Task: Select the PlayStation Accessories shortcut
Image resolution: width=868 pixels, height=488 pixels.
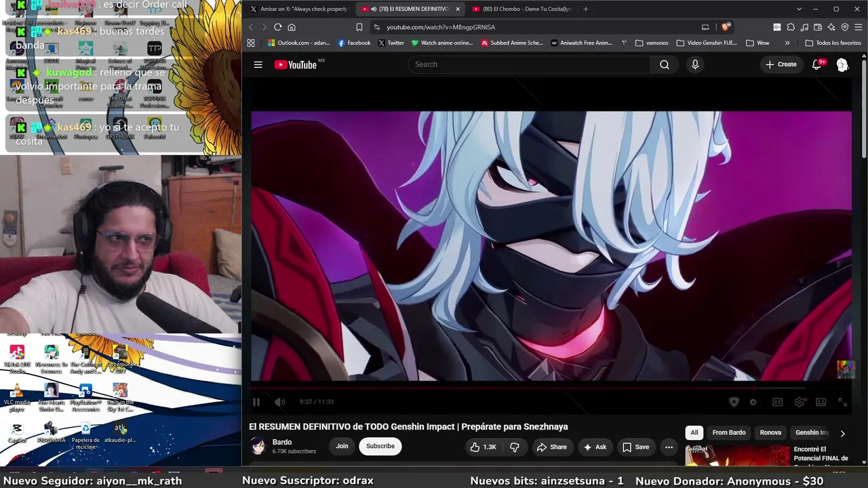Action: [85, 398]
